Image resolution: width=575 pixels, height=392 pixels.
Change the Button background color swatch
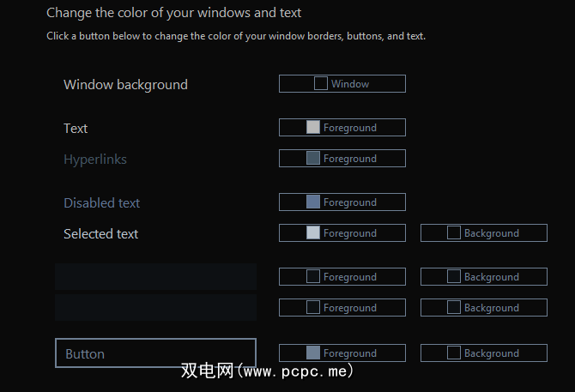coord(483,353)
